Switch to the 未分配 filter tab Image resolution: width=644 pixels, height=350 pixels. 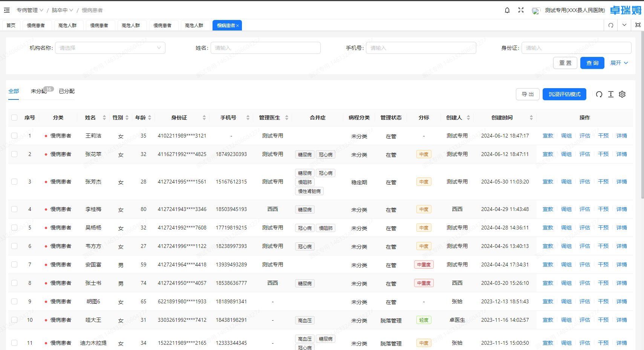coord(39,91)
